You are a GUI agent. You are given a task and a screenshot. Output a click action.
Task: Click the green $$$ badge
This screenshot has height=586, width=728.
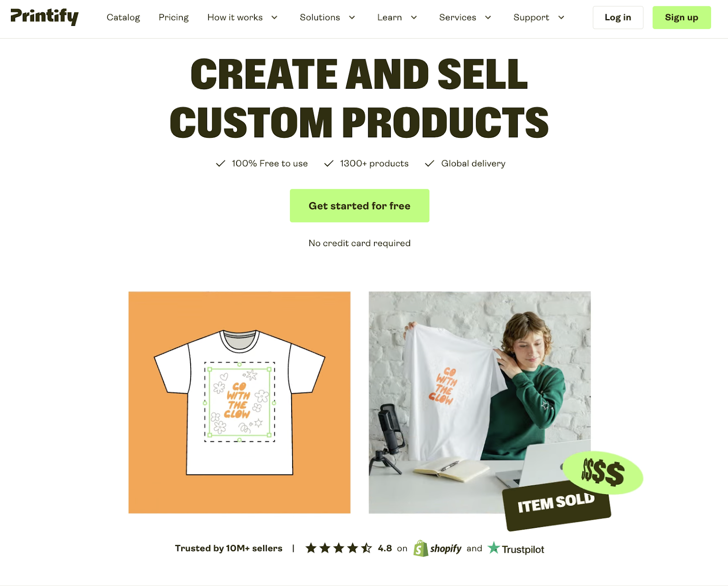603,473
